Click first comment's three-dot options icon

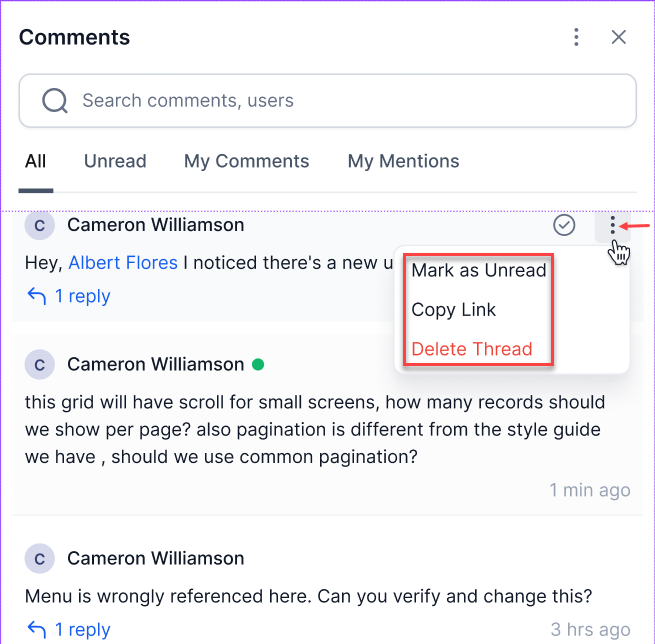pos(612,226)
